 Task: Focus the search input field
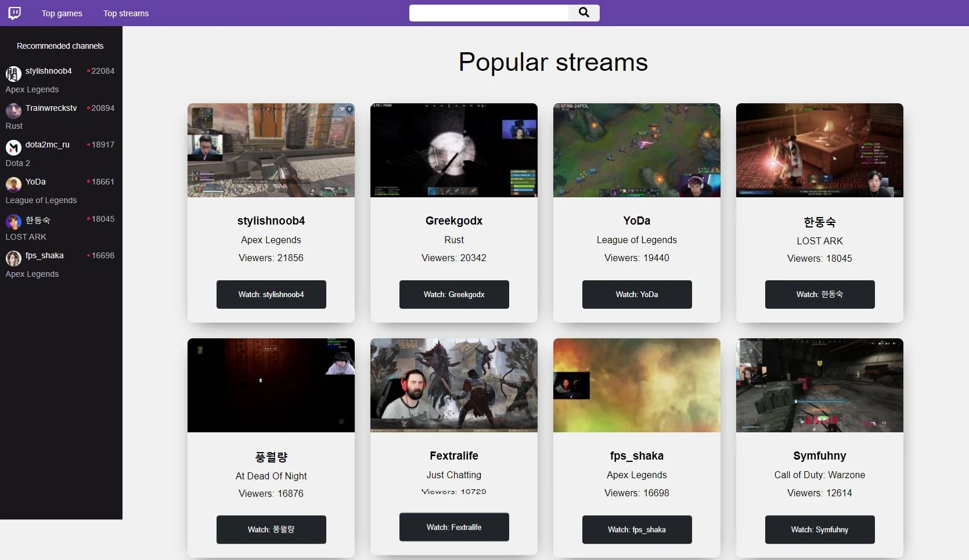pyautogui.click(x=489, y=13)
